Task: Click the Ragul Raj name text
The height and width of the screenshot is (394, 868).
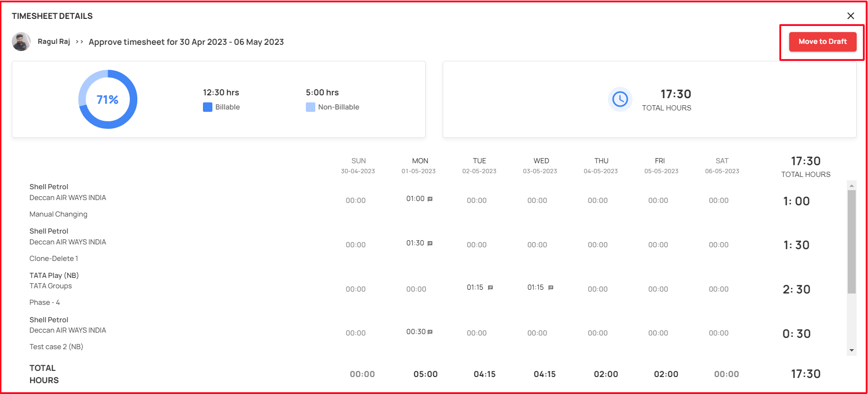Action: 54,42
